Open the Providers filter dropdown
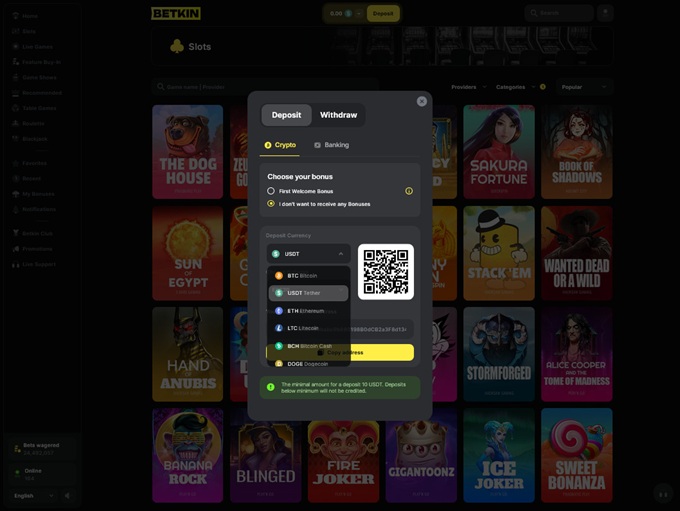Screen dimensions: 680x511 click(468, 87)
